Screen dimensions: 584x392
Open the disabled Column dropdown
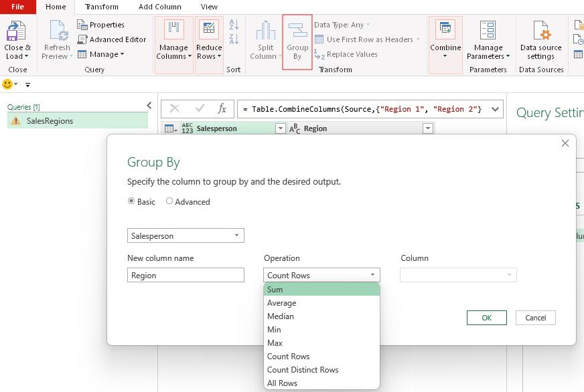(458, 275)
